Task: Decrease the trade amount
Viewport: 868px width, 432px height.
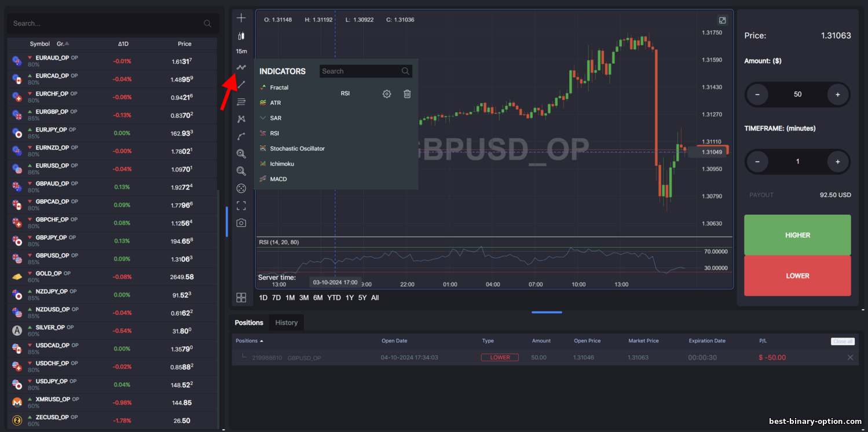Action: click(757, 94)
